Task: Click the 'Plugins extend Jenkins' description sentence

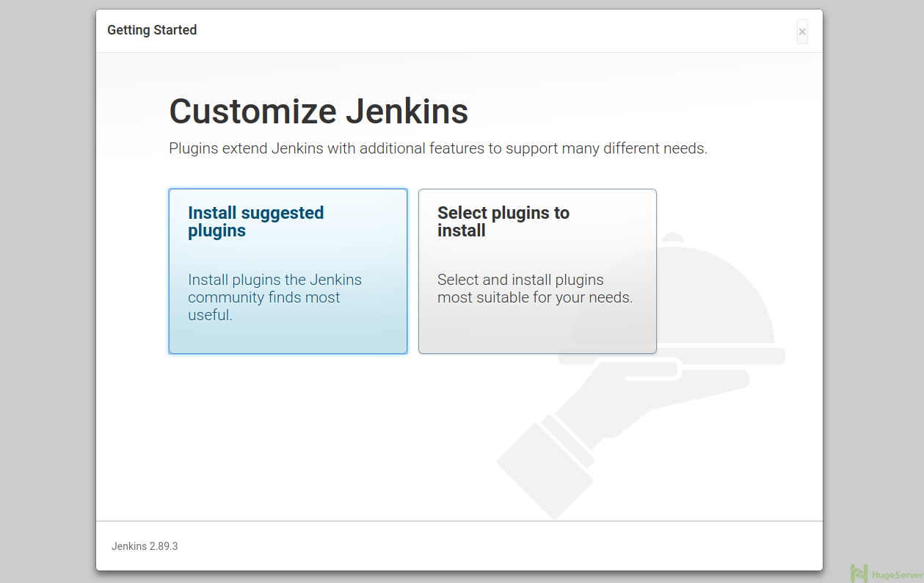Action: [x=438, y=148]
